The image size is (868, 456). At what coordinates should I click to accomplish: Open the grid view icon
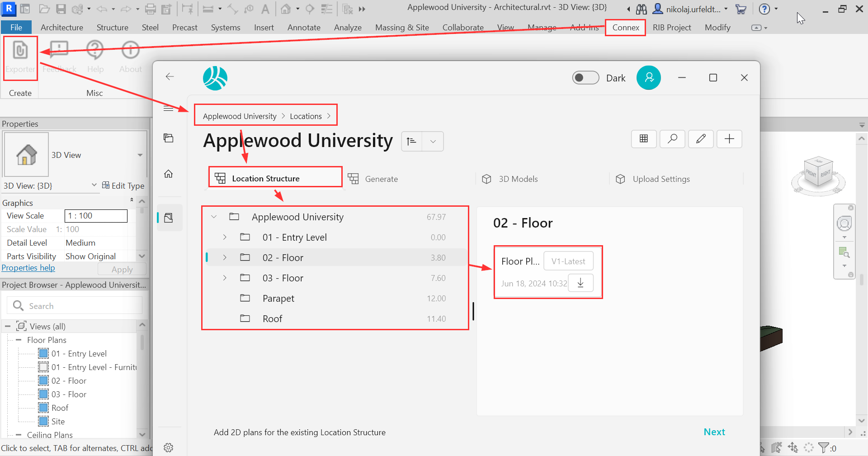click(644, 139)
